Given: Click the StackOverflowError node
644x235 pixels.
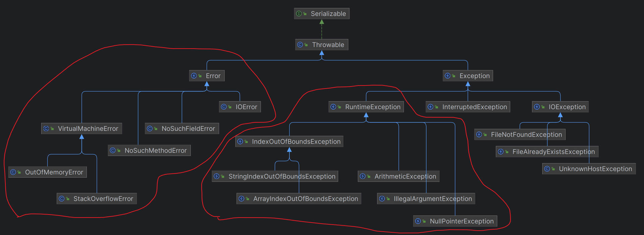Looking at the screenshot, I should tap(97, 198).
